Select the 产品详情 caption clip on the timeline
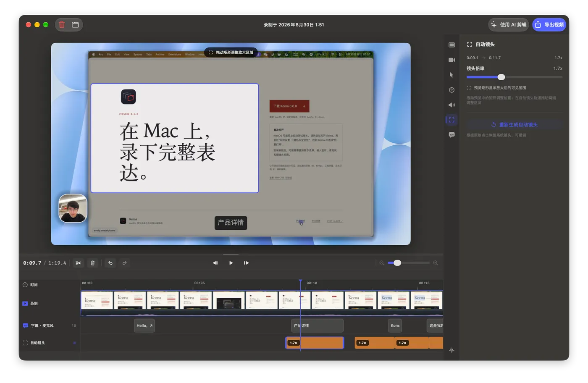Screen dimensions: 588x383 tap(318, 325)
